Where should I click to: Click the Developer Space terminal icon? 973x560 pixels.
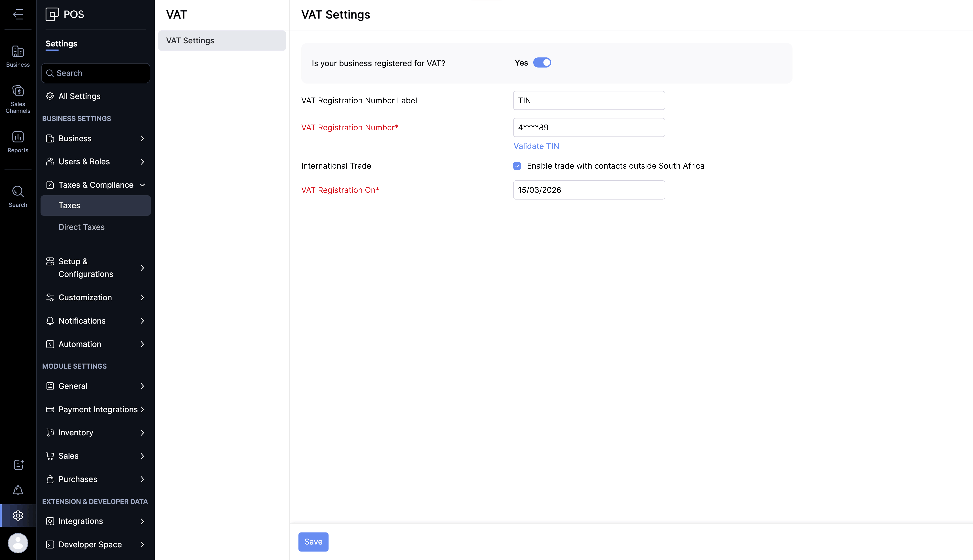50,545
